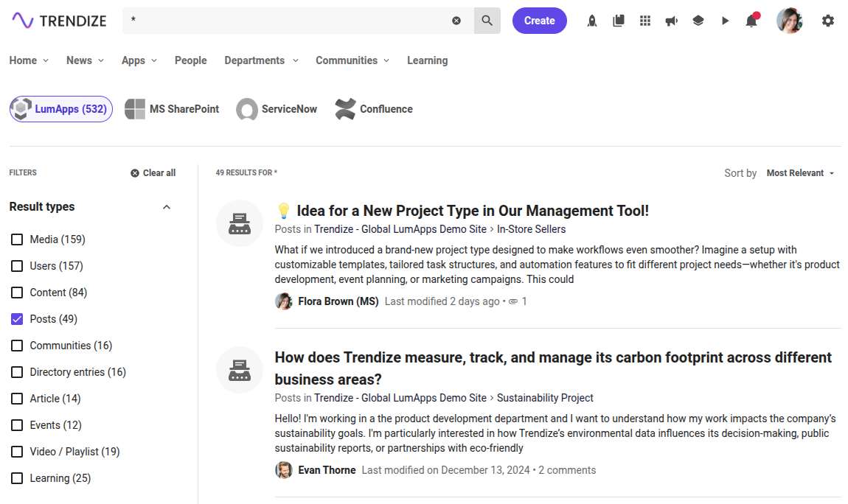Open In-Store Sellers community link
This screenshot has height=504, width=848.
click(531, 229)
